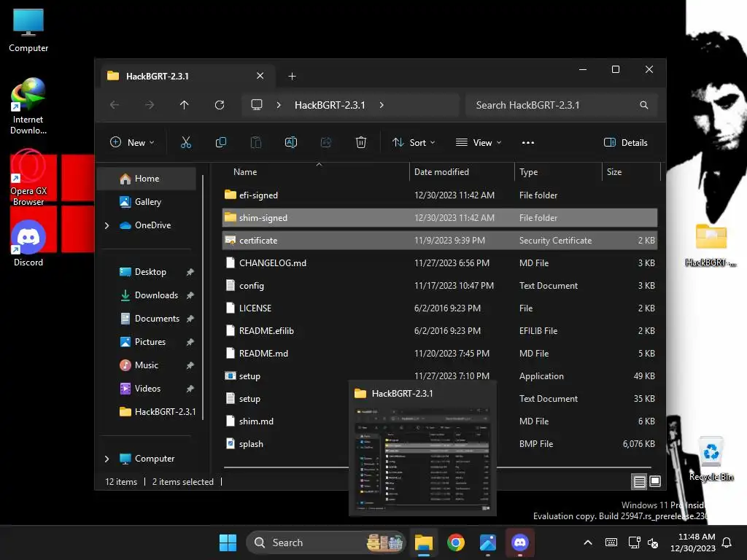Select the HackBGRT folder on desktop

click(711, 244)
